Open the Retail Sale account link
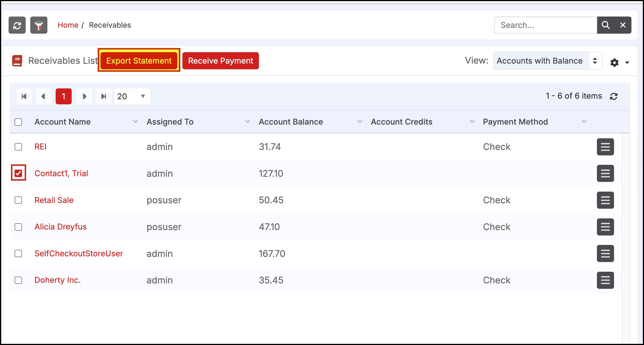644x345 pixels. [54, 200]
